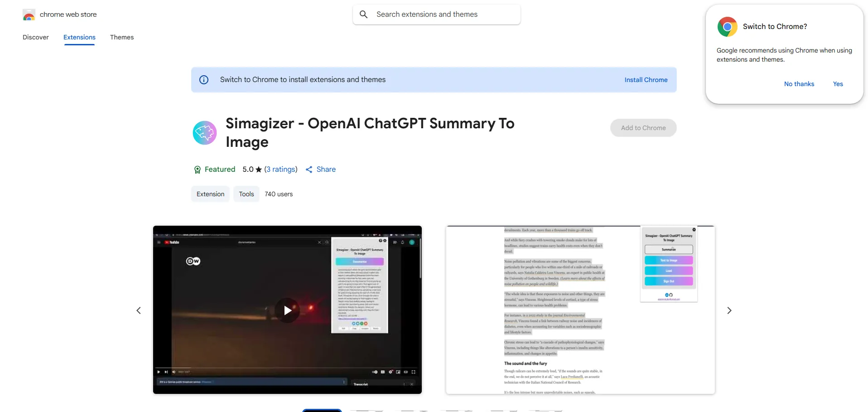Image resolution: width=868 pixels, height=412 pixels.
Task: Open the 3 ratings link
Action: [281, 170]
